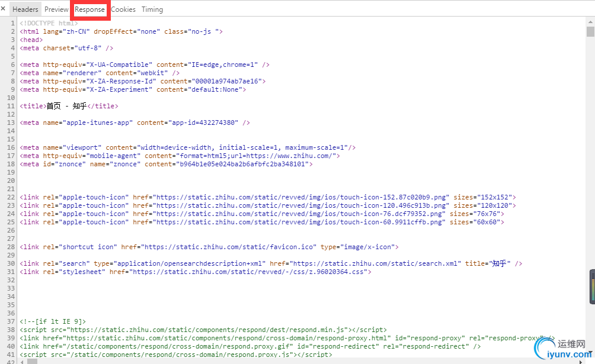The image size is (595, 364).
Task: Click the respond.proxy.gif link line
Action: click(250, 347)
